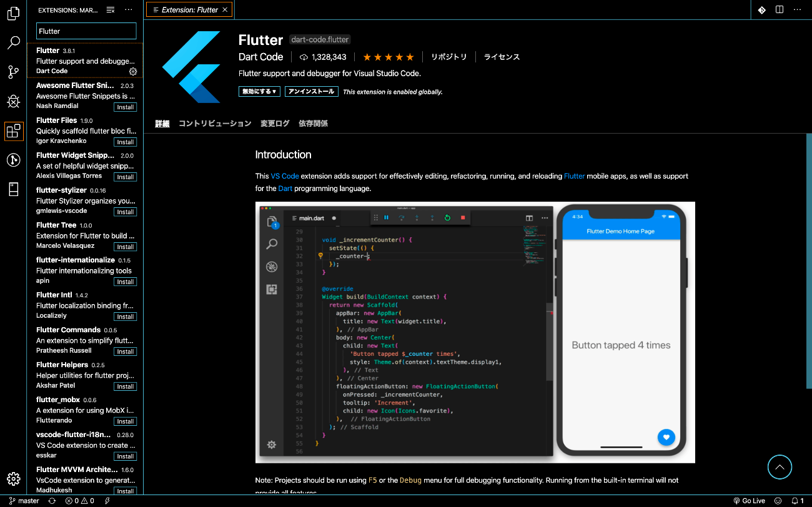The height and width of the screenshot is (507, 812).
Task: Install the flutter_mobx extension
Action: pos(126,422)
